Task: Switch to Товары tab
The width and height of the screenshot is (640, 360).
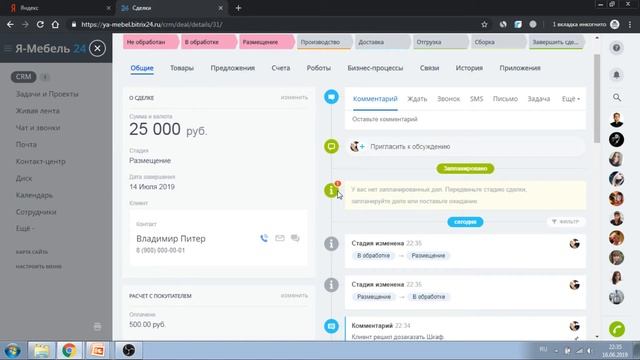Action: click(x=182, y=68)
